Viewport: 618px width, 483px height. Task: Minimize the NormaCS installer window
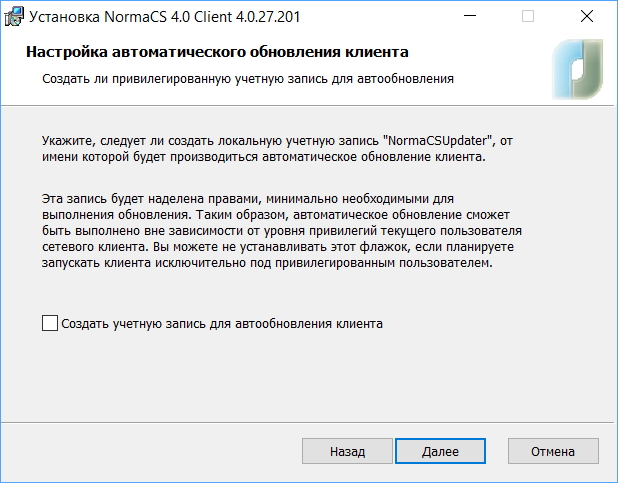click(472, 17)
